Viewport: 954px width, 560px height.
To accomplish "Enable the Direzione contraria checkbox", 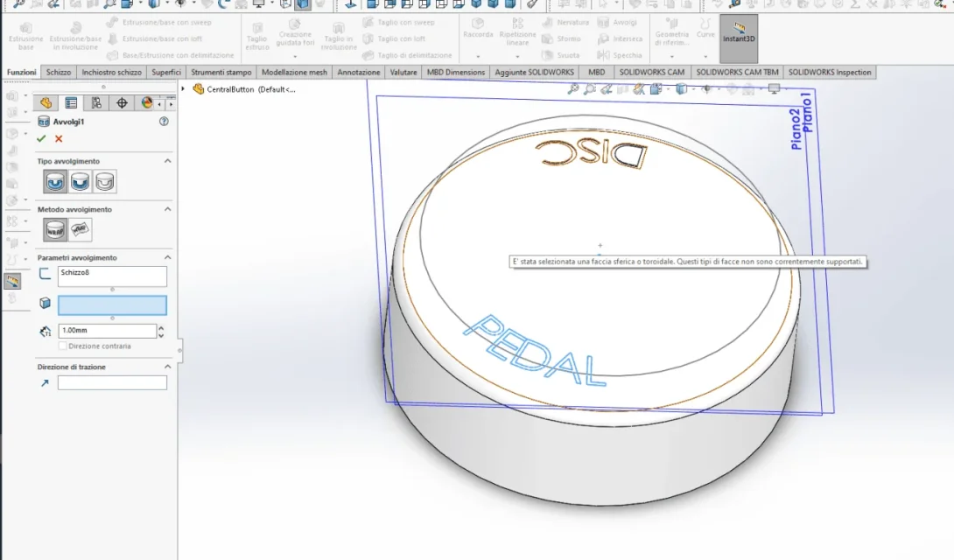I will click(x=63, y=346).
